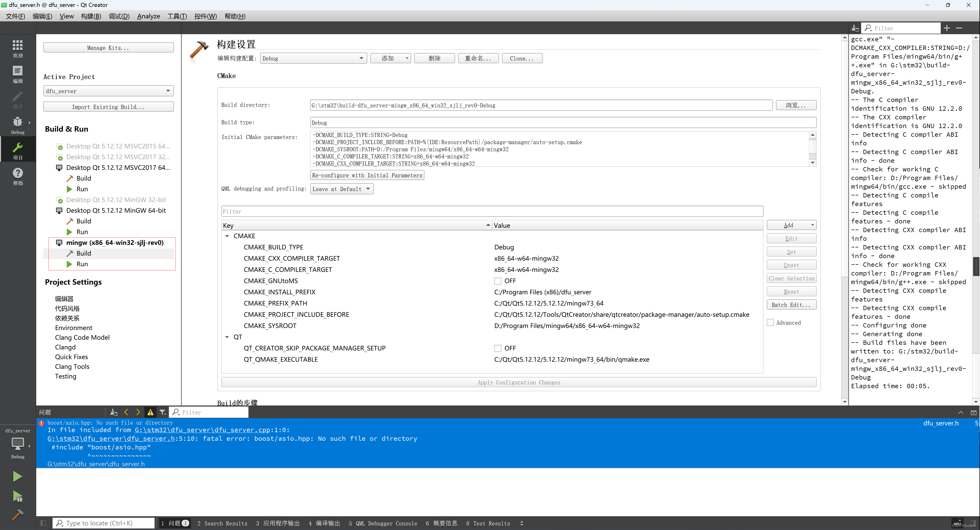Image resolution: width=980 pixels, height=530 pixels.
Task: Open the dfu_server Debug kit selector
Action: [x=18, y=443]
